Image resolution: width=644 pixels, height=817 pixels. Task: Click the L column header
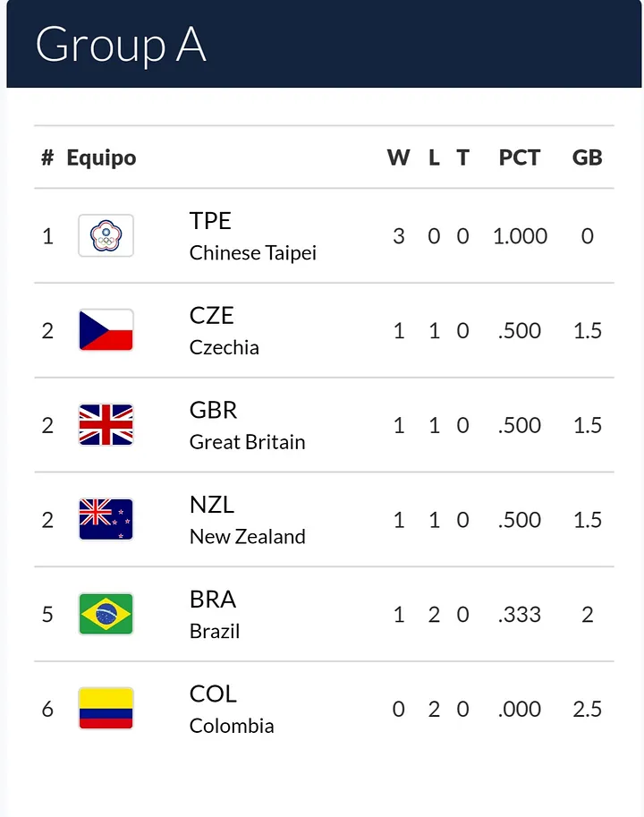coord(434,157)
